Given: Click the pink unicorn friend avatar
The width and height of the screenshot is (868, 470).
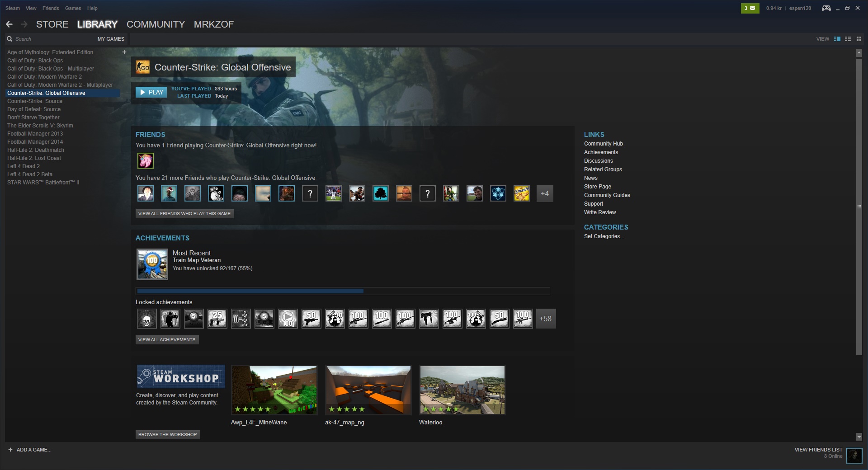Looking at the screenshot, I should point(146,161).
